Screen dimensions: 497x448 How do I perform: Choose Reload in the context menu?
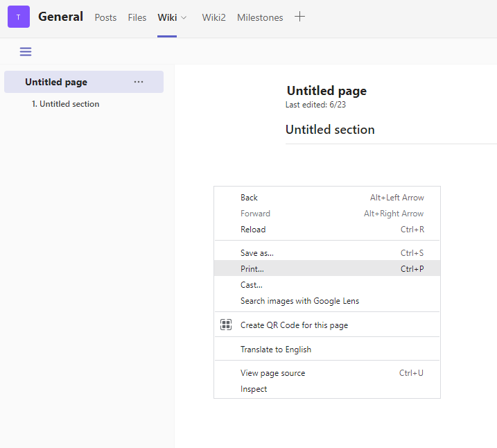327,230
